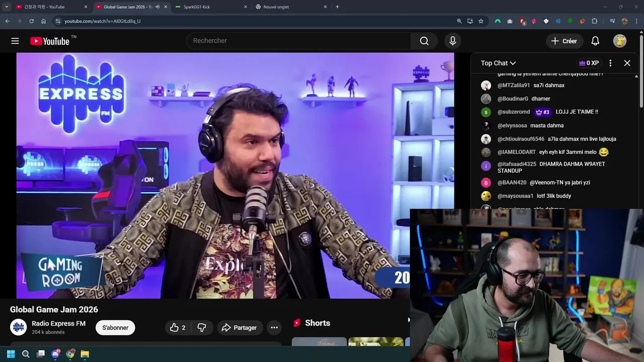Open the red extension with badge 1
Screen dimensions: 644x362
point(522,21)
